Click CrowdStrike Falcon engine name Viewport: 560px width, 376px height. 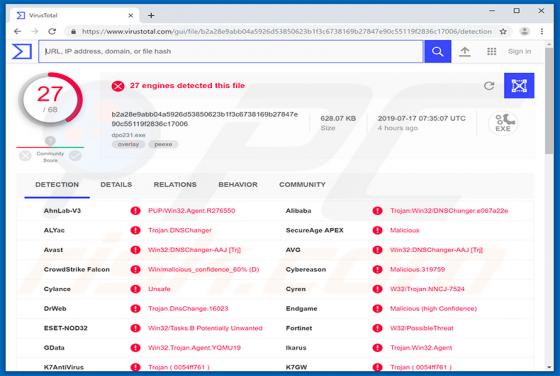pyautogui.click(x=76, y=269)
